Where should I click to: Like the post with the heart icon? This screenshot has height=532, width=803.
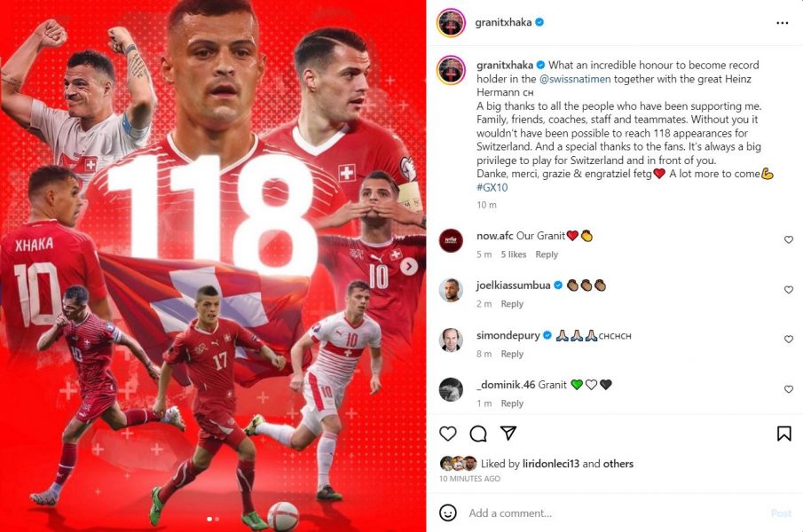point(447,434)
